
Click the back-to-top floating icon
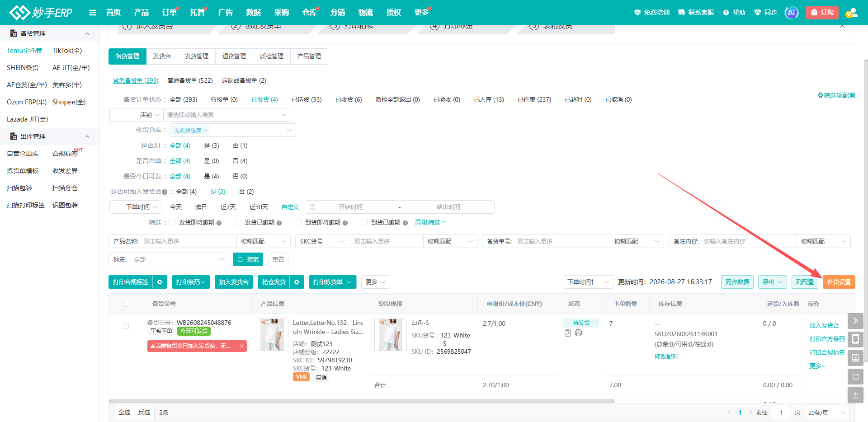pos(855,395)
